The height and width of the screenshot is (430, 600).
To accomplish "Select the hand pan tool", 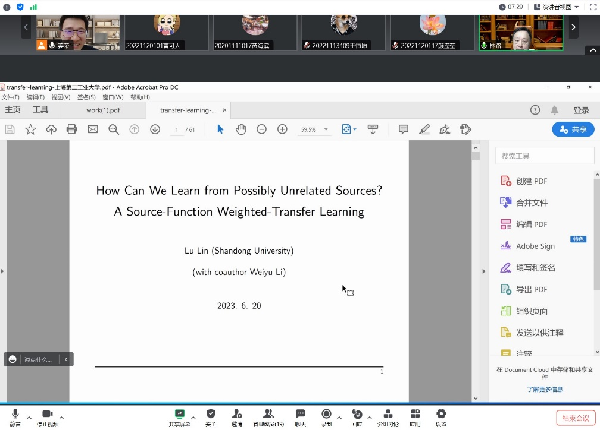I will (x=240, y=129).
